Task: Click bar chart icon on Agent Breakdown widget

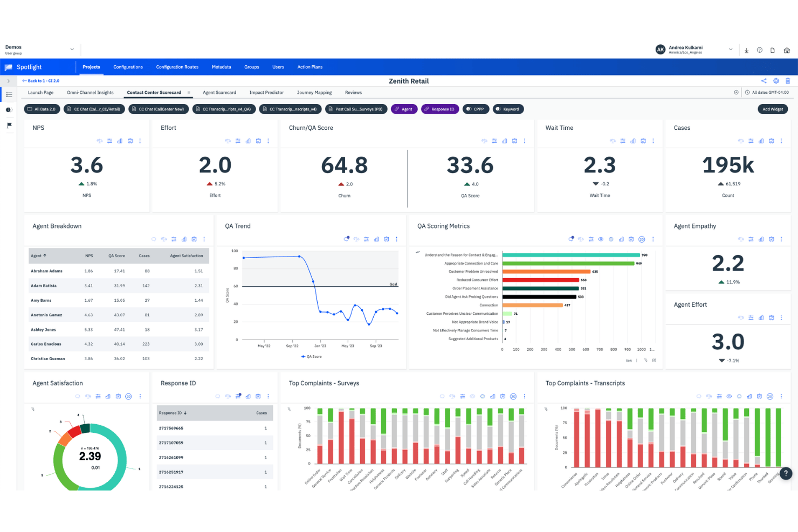Action: coord(184,239)
